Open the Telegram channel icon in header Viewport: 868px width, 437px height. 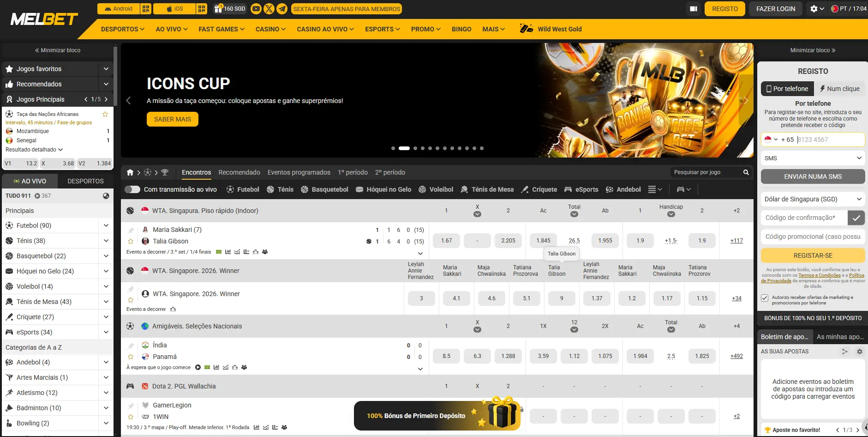pyautogui.click(x=282, y=9)
